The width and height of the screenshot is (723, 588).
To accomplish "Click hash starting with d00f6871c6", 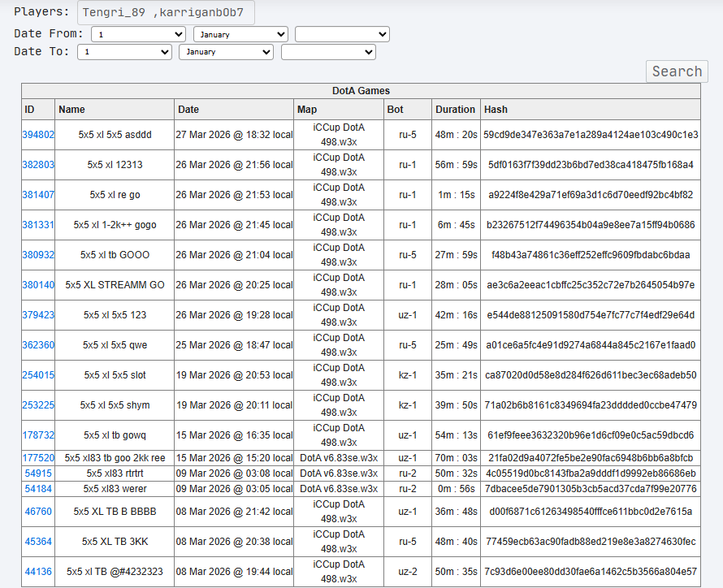I will coord(591,512).
